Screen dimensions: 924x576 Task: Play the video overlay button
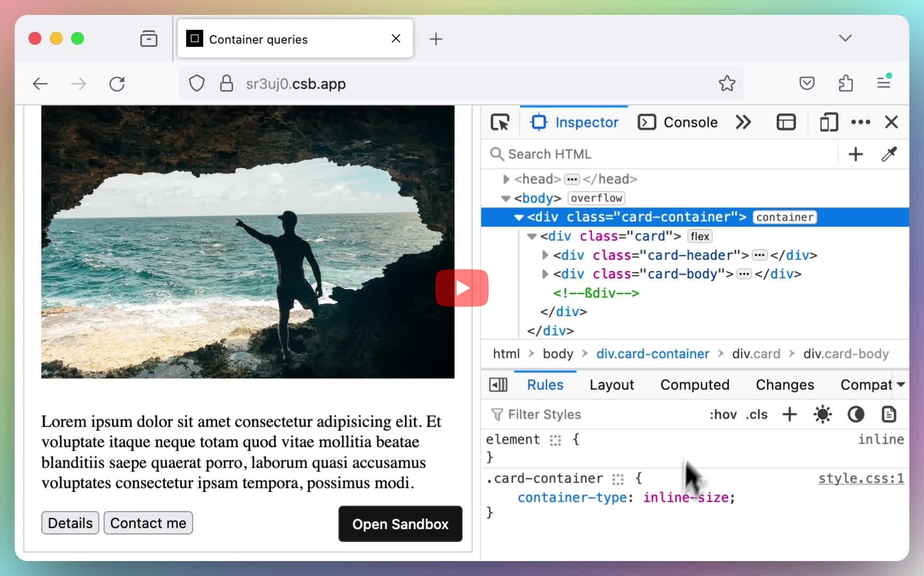click(x=462, y=288)
